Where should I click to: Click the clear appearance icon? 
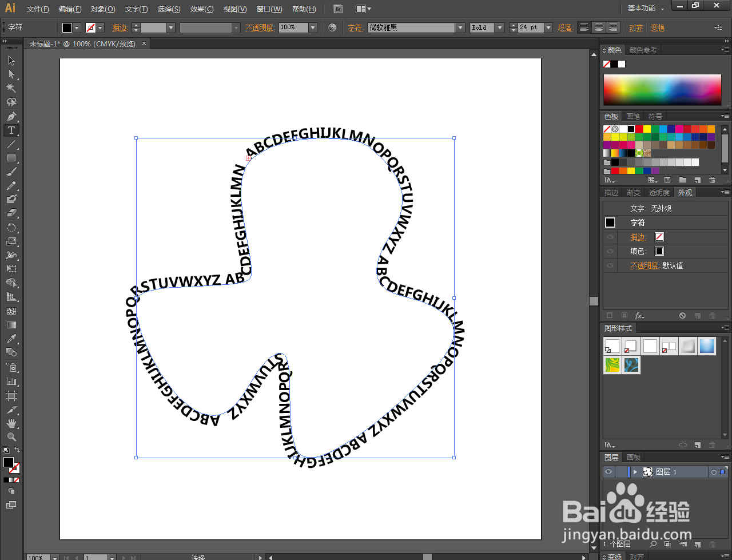pyautogui.click(x=682, y=316)
